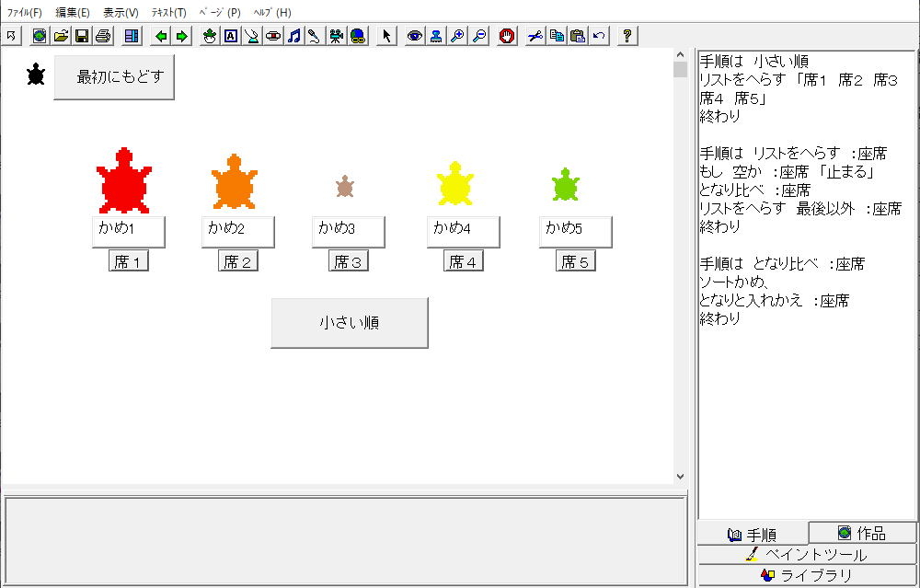
Task: Switch to the 作品 tab
Action: click(x=862, y=533)
